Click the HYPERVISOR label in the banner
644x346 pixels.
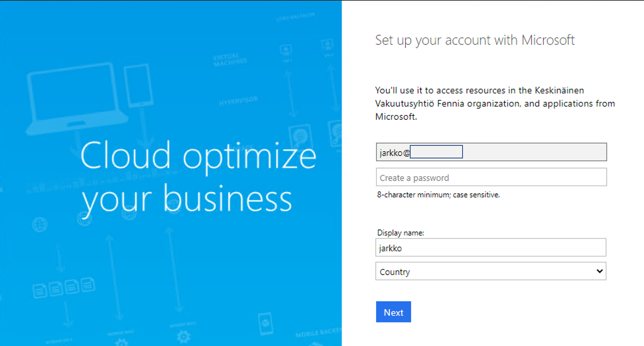238,101
